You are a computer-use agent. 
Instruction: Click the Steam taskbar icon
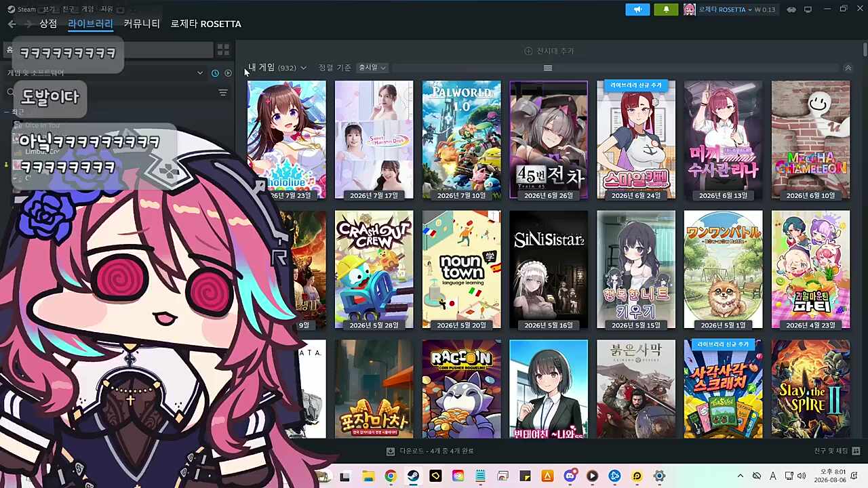[412, 476]
